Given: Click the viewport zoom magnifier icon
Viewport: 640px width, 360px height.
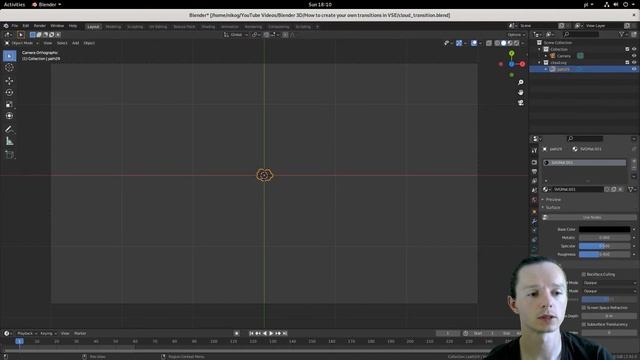Looking at the screenshot, I should 521,82.
